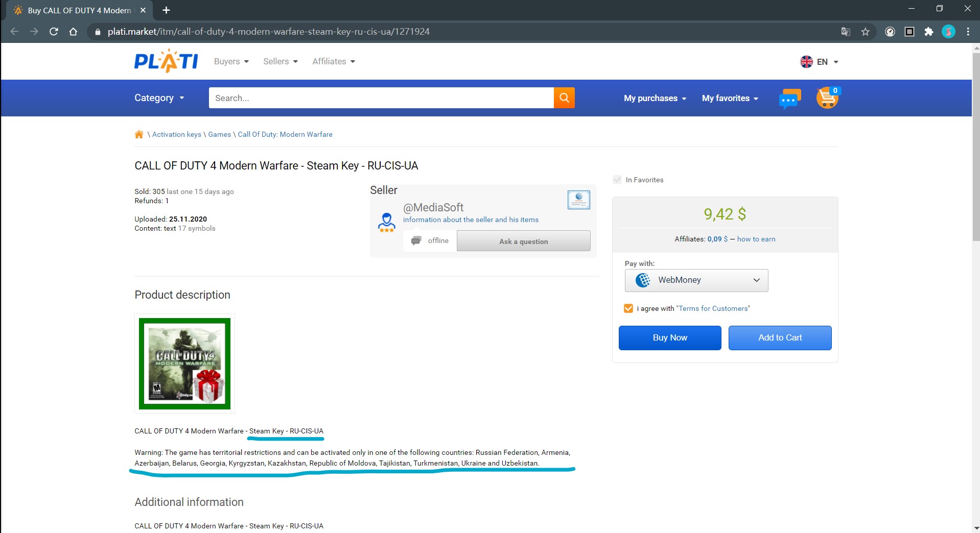This screenshot has height=533, width=980.
Task: Click the seller avatar with stars
Action: click(387, 223)
